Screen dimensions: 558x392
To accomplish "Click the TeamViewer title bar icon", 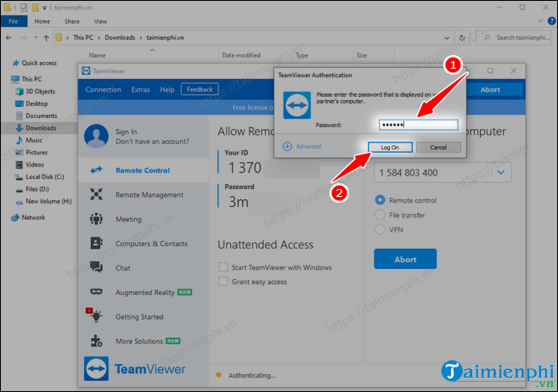I will coord(86,70).
